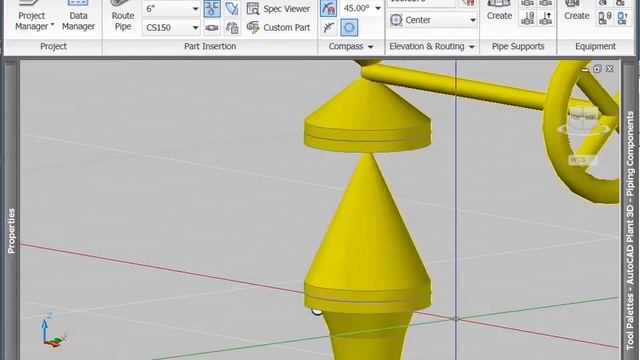640x360 pixels.
Task: Expand the Elevation & Routing panel
Action: coord(432,47)
